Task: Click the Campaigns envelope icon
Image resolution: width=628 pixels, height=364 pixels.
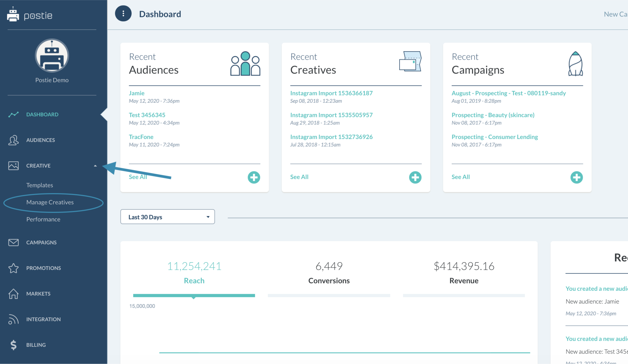Action: (13, 242)
